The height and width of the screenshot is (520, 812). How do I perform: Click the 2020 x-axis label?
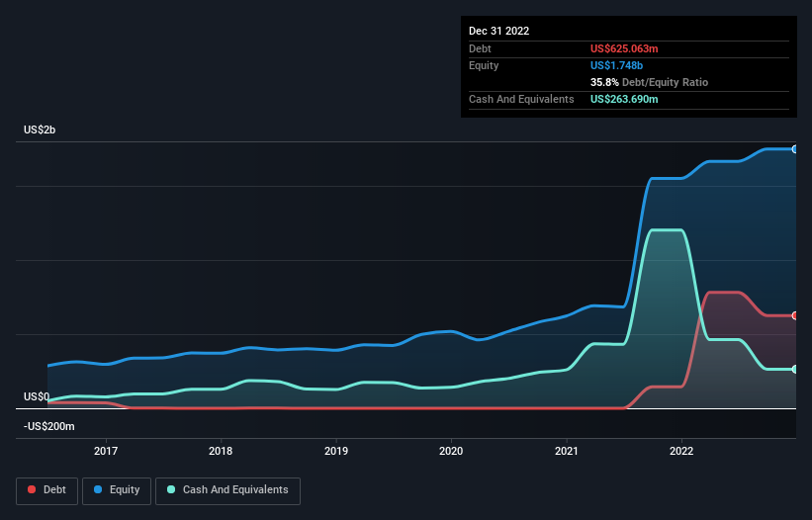(x=451, y=451)
